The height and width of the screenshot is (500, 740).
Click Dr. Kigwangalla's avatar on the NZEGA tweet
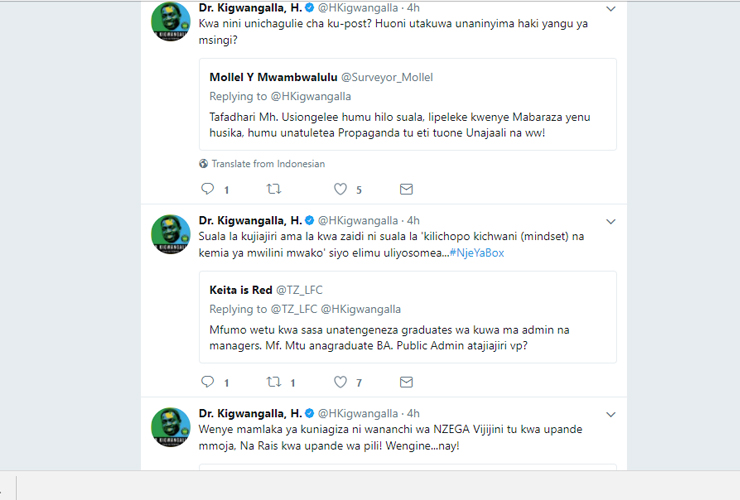(x=170, y=427)
